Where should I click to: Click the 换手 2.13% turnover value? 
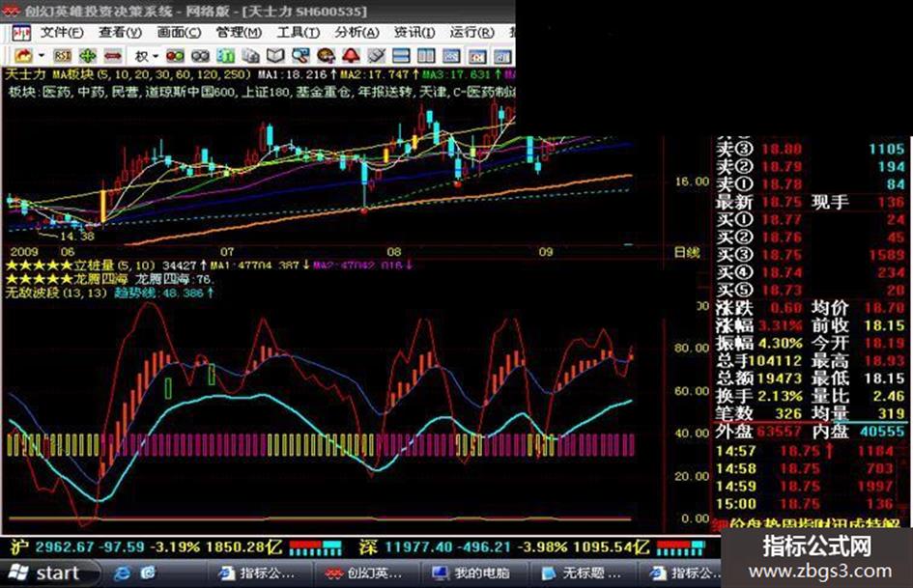pos(781,397)
